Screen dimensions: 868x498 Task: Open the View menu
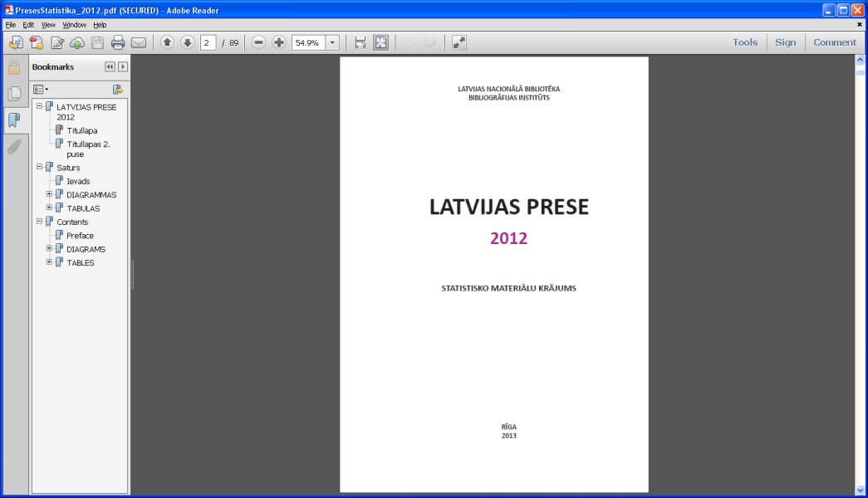coord(48,25)
